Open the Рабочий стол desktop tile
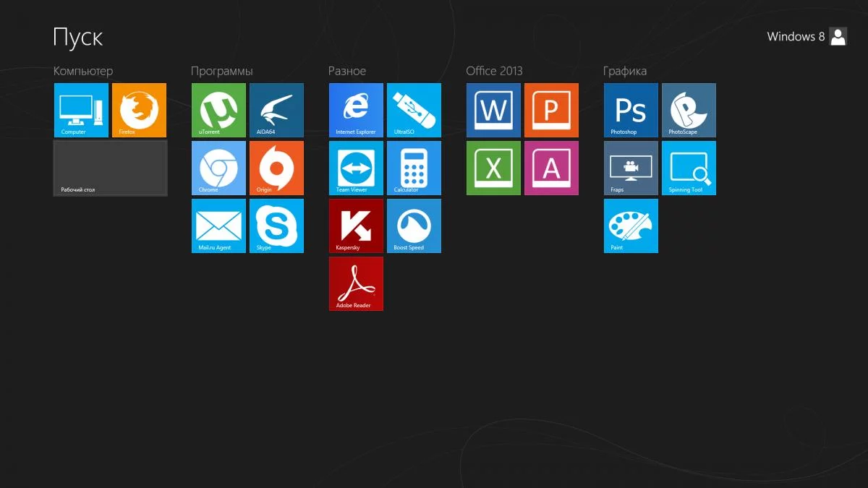The width and height of the screenshot is (868, 488). click(110, 168)
